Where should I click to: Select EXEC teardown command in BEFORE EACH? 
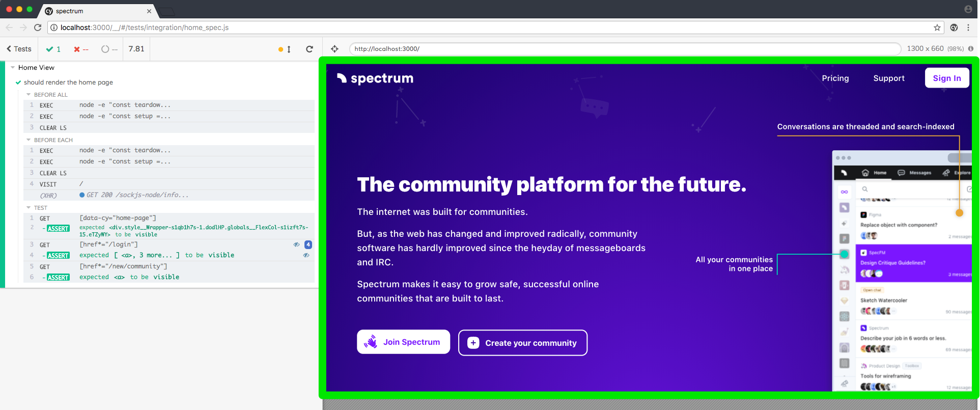click(169, 150)
